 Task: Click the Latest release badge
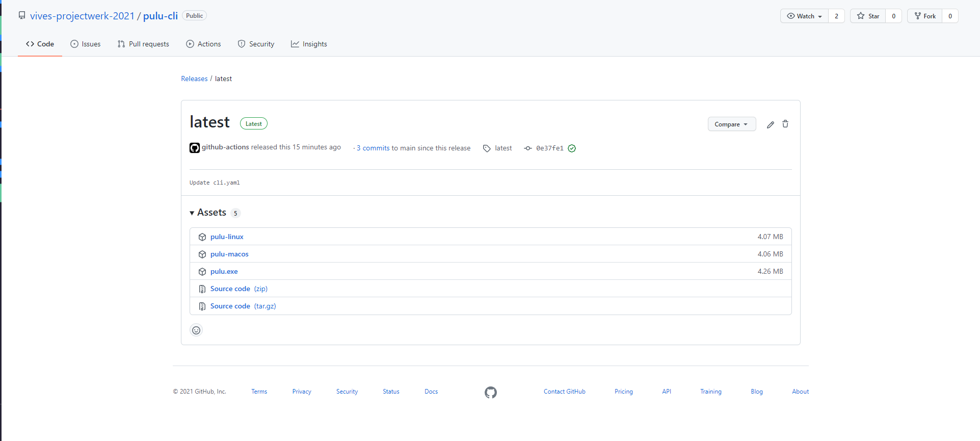pyautogui.click(x=254, y=124)
